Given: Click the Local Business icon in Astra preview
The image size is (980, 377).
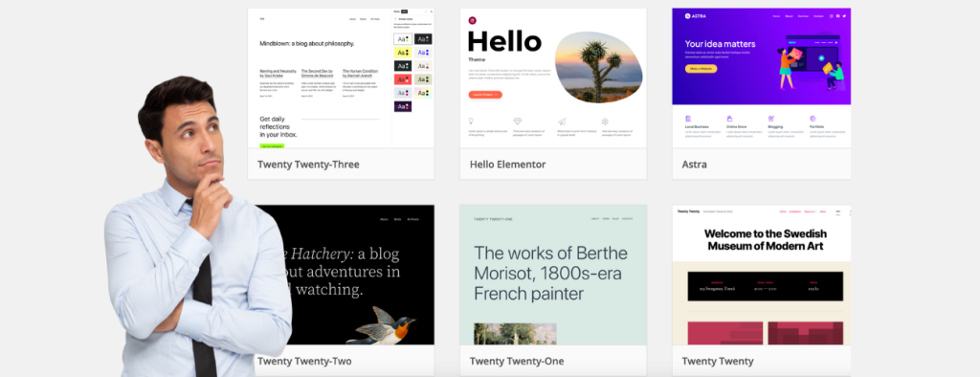Looking at the screenshot, I should click(x=687, y=118).
